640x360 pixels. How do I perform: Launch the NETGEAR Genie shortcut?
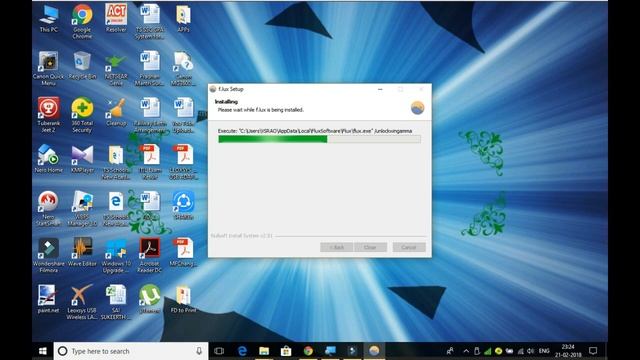116,70
